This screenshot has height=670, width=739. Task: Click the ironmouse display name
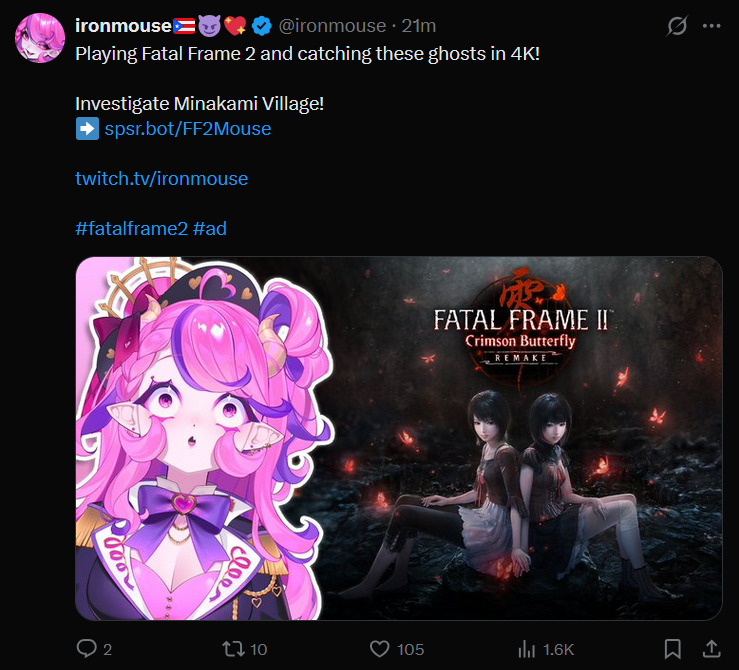pyautogui.click(x=123, y=25)
